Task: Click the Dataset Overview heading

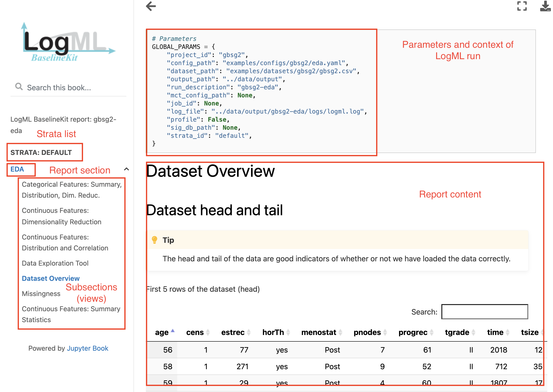Action: pos(210,171)
